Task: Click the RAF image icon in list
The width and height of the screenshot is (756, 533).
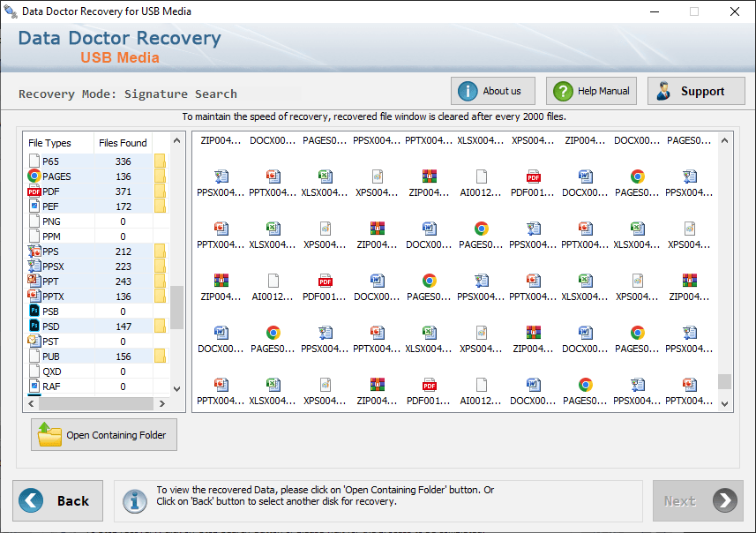Action: (34, 386)
